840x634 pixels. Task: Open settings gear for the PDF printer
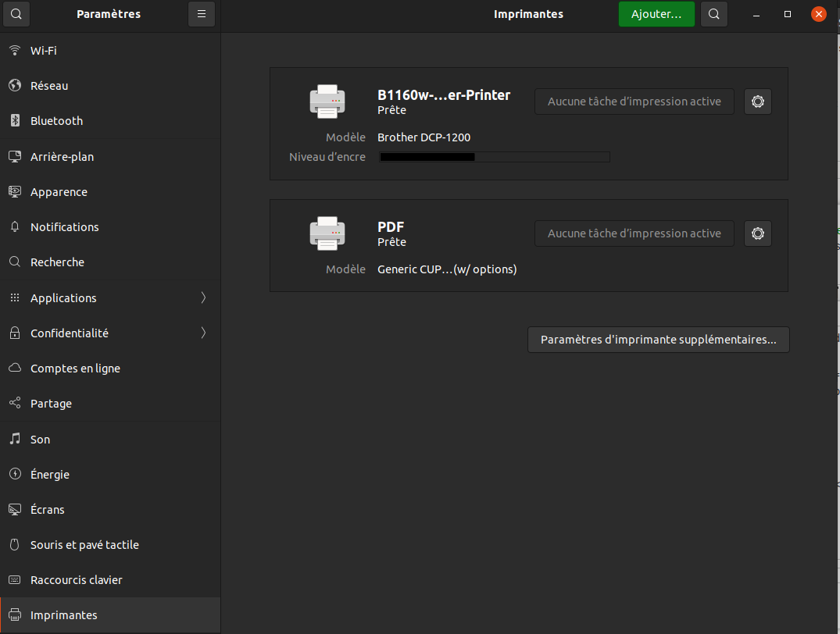click(757, 233)
